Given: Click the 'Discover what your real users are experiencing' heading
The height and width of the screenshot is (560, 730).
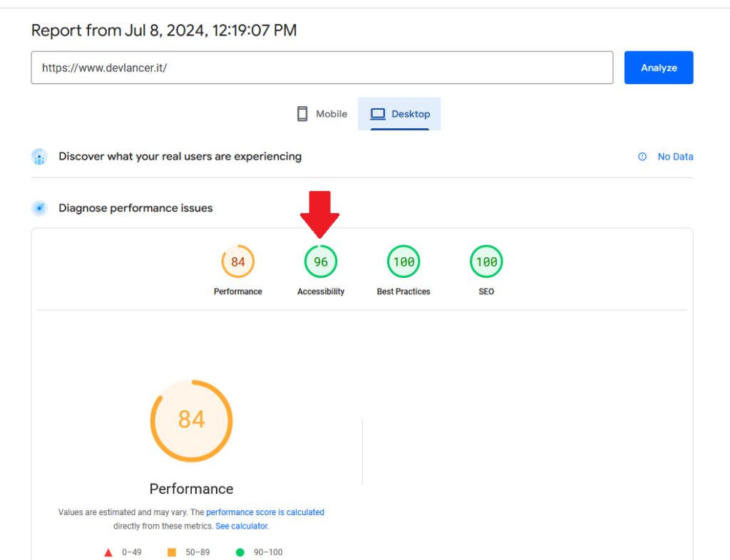Looking at the screenshot, I should pyautogui.click(x=180, y=157).
